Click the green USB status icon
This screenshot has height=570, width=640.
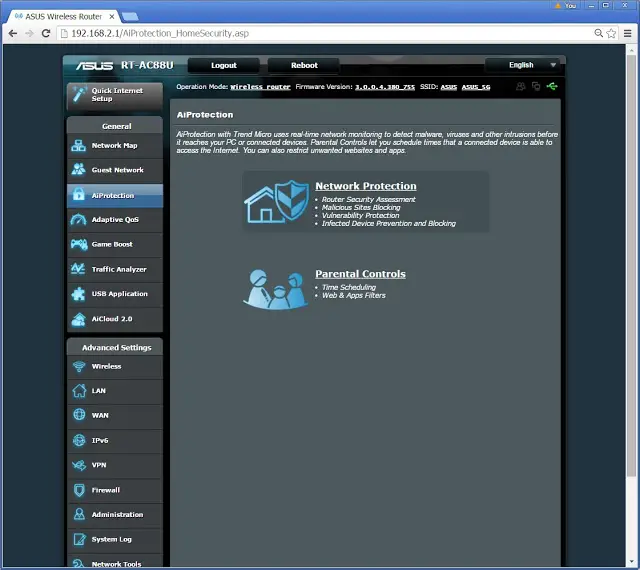[x=552, y=86]
